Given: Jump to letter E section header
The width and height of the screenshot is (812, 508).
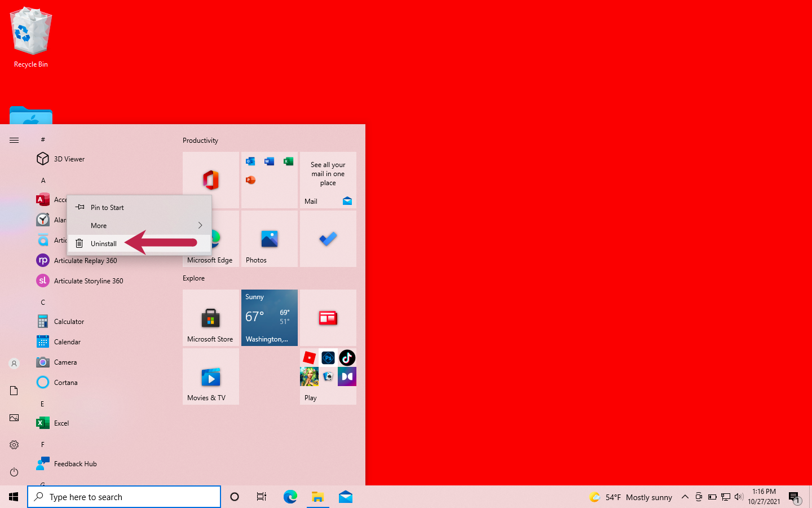Looking at the screenshot, I should click(42, 404).
